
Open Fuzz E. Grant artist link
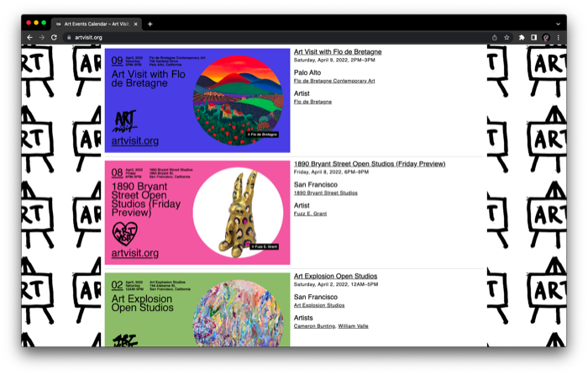[x=310, y=214]
